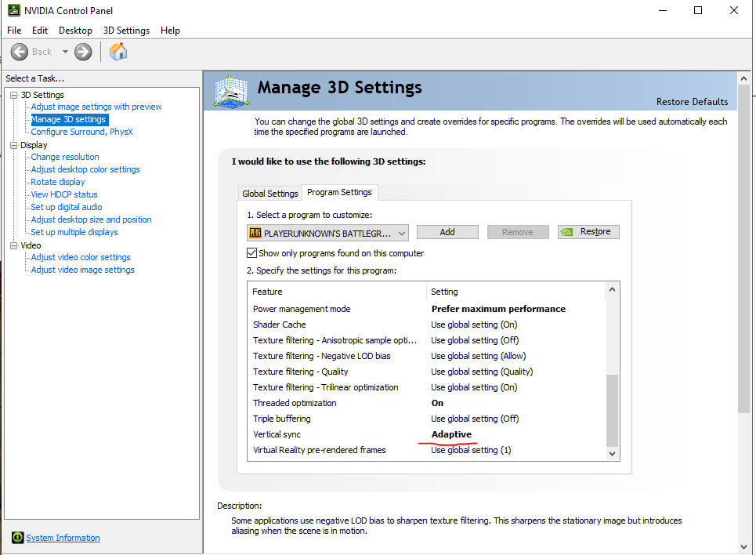Image resolution: width=756 pixels, height=555 pixels.
Task: Open Adjust desktop size and position
Action: (x=91, y=219)
